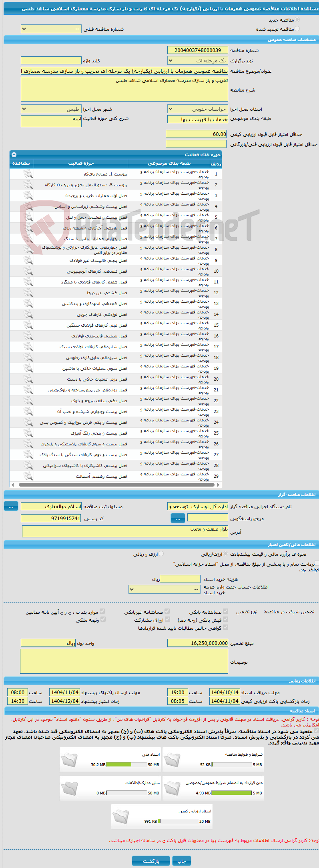This screenshot has height=868, width=319.
Task: Open شماره مناقصه قبلی dropdown
Action: (x=51, y=29)
